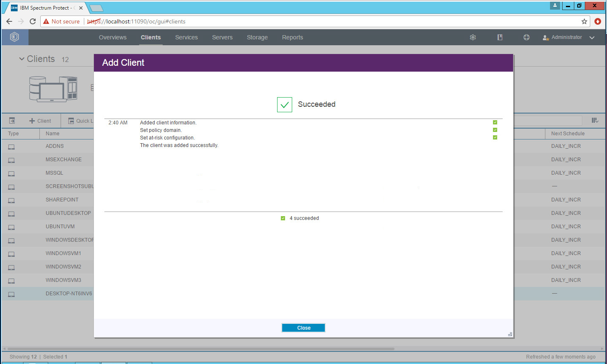Click the checkbox next to 4 succeeded
Viewport: 607px width, 364px height.
[283, 218]
